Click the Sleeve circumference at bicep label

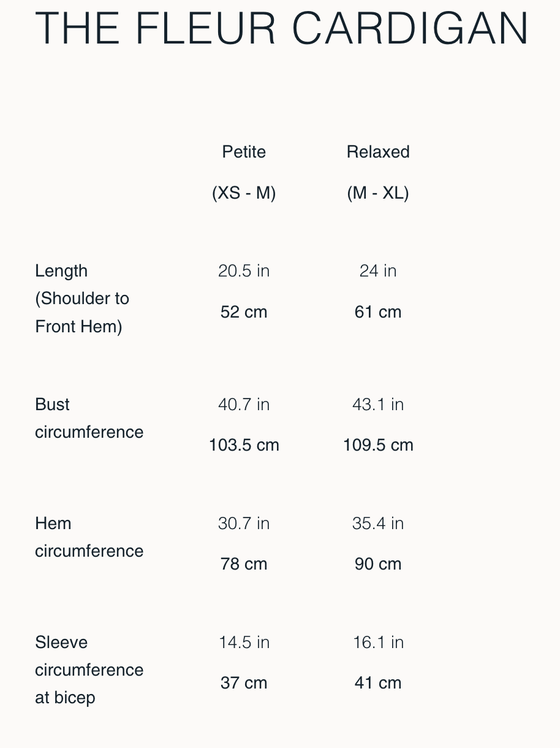[x=89, y=670]
